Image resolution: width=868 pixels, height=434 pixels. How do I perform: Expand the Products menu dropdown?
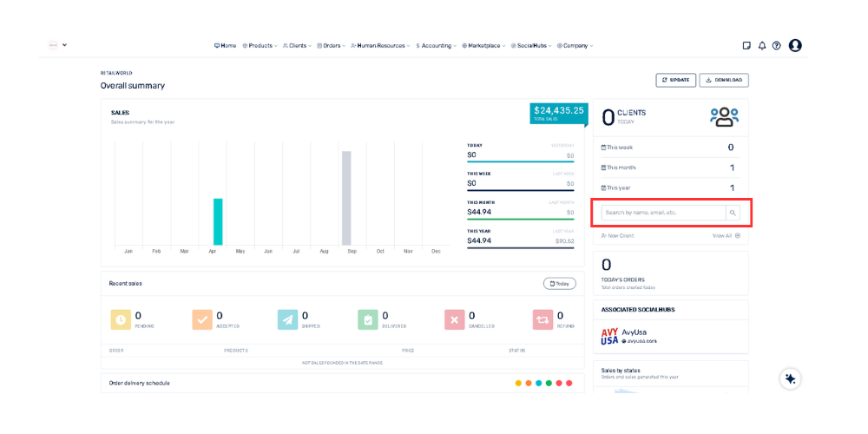[260, 46]
